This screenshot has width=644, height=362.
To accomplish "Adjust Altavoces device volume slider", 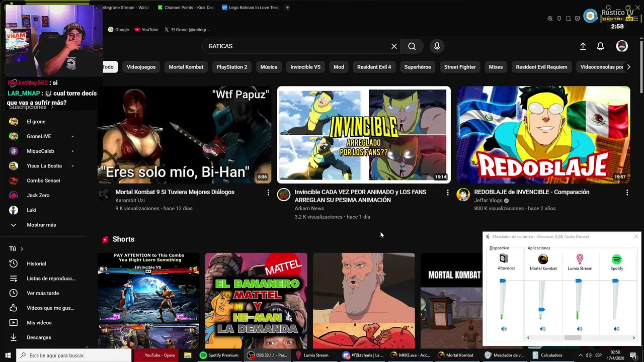I will 503,281.
